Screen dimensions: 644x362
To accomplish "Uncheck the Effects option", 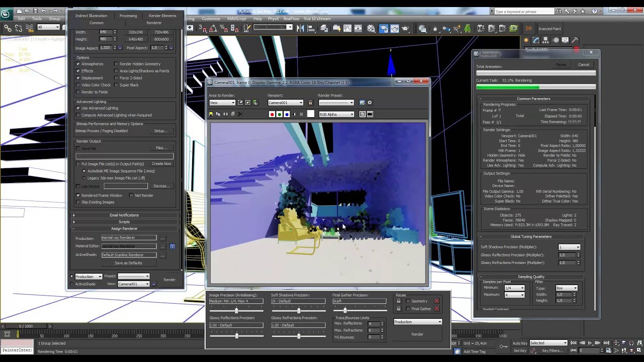I will coord(78,71).
